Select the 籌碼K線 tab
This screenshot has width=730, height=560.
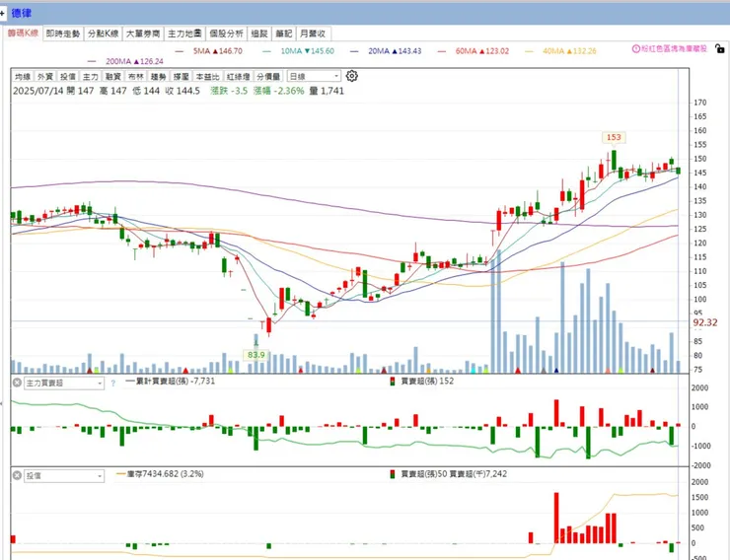pyautogui.click(x=23, y=33)
